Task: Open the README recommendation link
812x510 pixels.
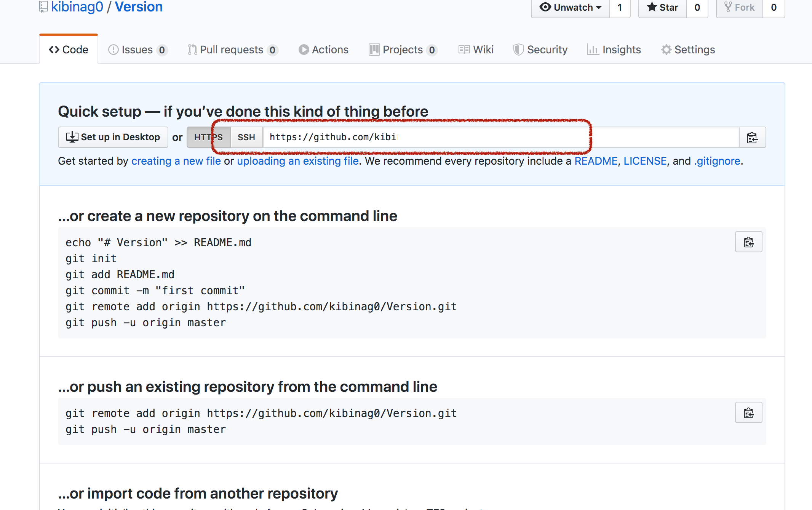Action: [596, 161]
